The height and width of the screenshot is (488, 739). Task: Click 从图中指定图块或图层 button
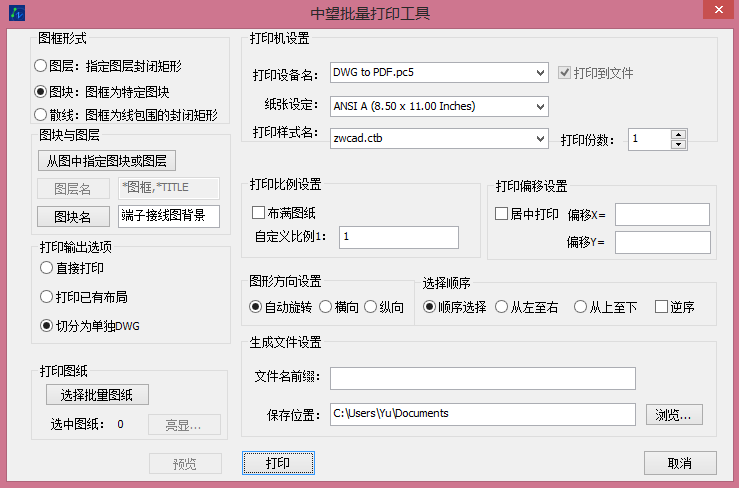point(105,159)
